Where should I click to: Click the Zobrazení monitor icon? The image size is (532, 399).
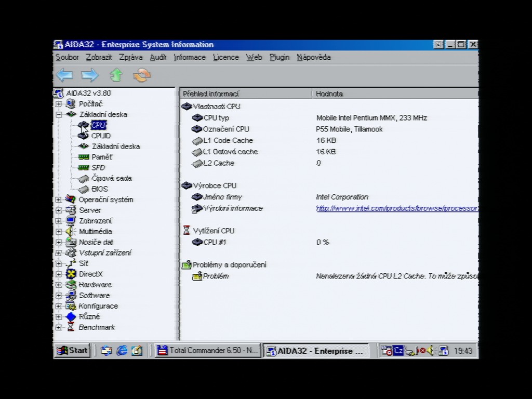click(x=71, y=221)
